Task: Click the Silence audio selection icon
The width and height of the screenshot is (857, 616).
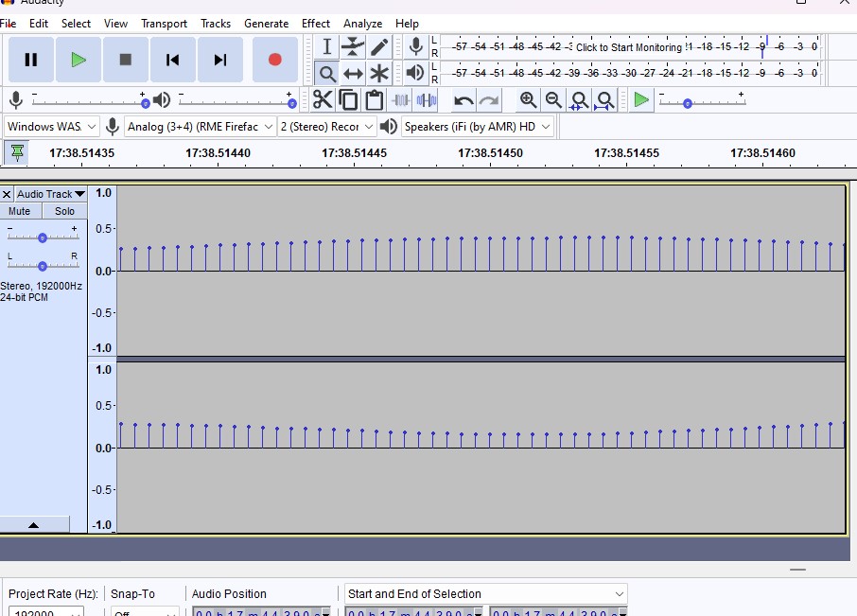Action: tap(427, 100)
